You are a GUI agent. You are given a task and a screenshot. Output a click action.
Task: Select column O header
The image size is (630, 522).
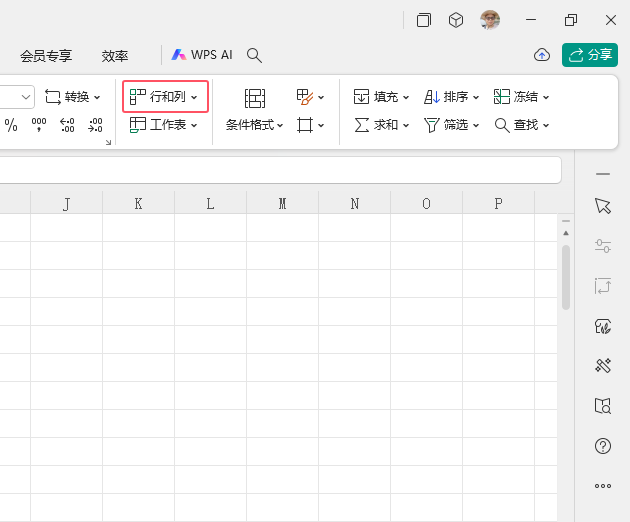[x=426, y=203]
